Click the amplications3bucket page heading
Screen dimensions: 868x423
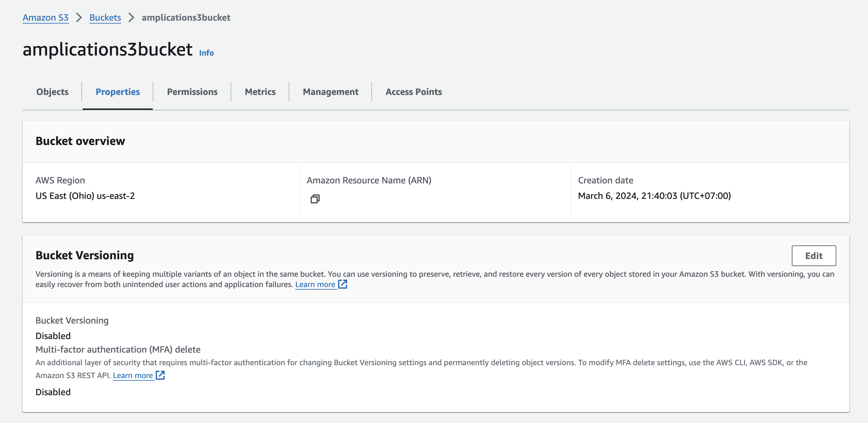(x=108, y=49)
